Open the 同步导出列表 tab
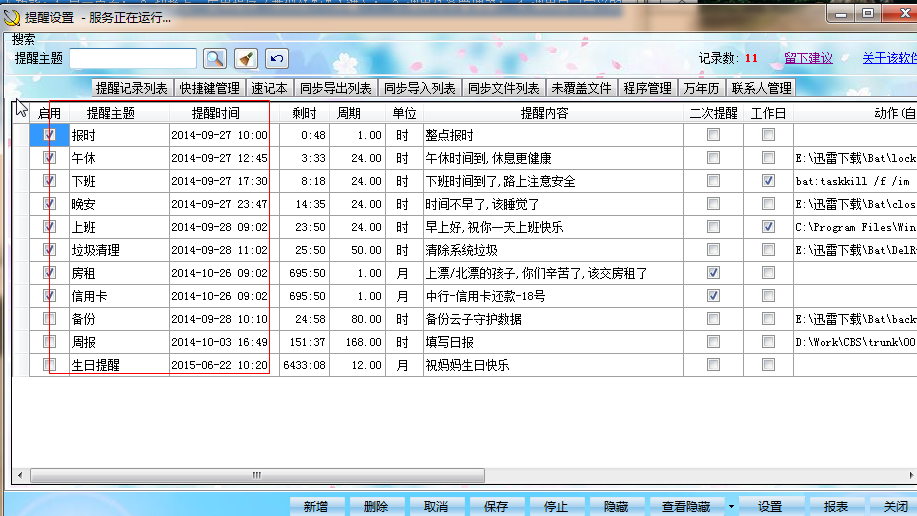917x516 pixels. tap(336, 88)
